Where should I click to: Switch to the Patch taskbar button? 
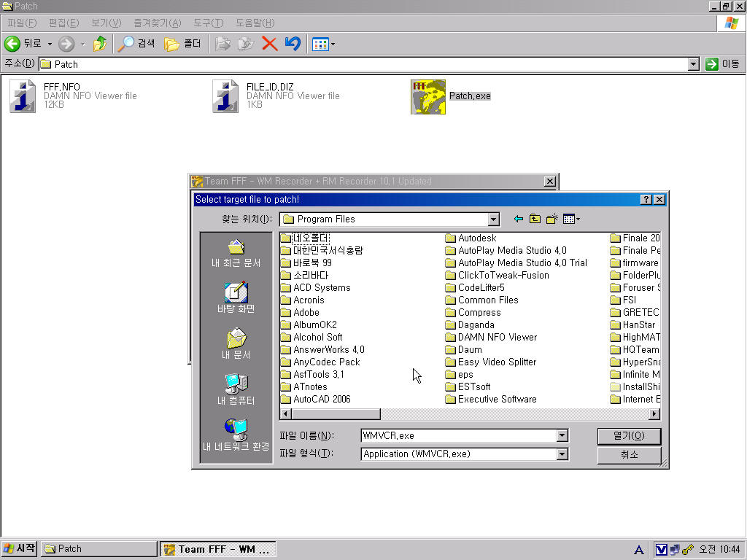point(98,548)
